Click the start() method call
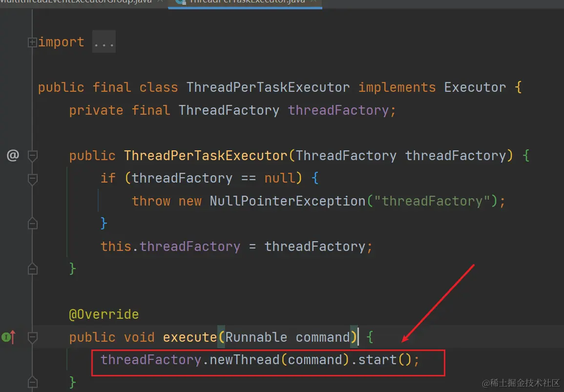564x392 pixels. pyautogui.click(x=385, y=360)
